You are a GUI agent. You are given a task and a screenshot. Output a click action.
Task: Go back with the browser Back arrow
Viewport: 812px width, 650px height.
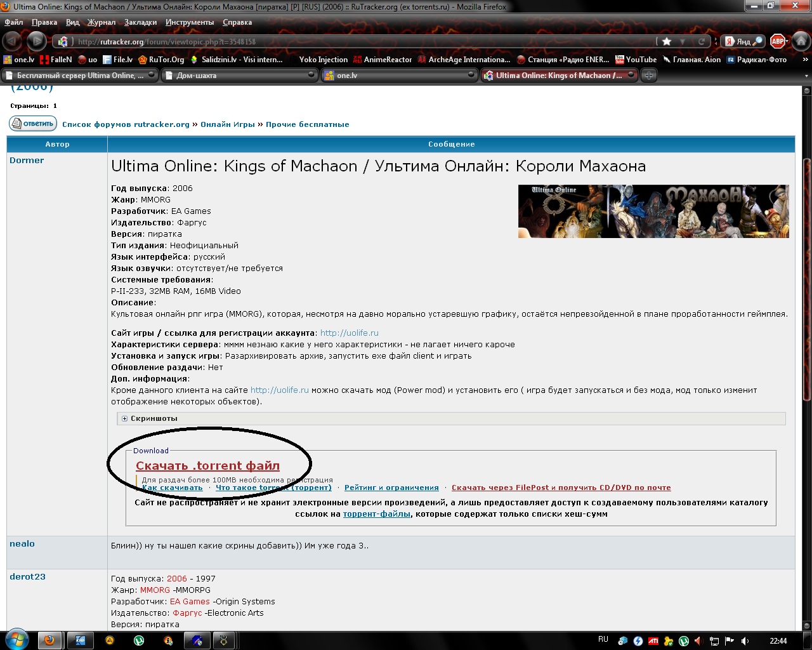pos(12,41)
